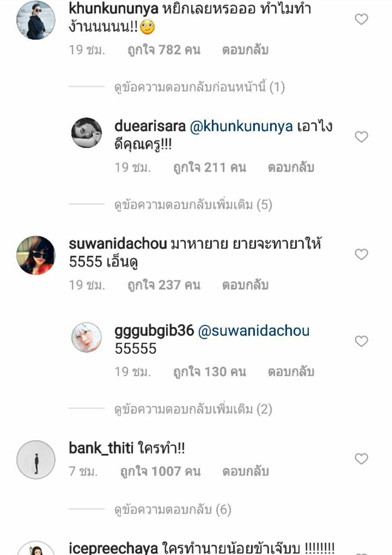Open @khunkununya mention in duearisara's reply

coord(241,127)
